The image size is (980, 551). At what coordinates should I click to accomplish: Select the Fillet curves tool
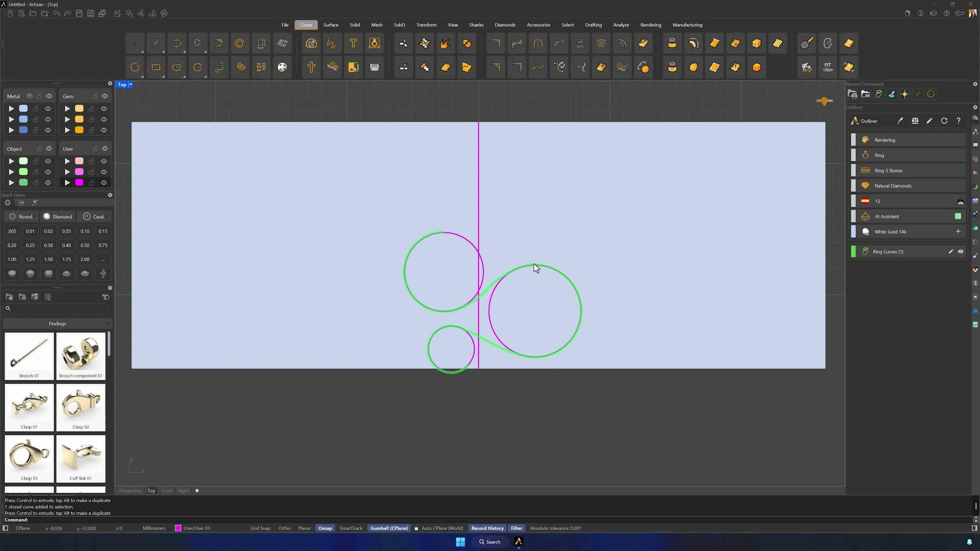(x=495, y=43)
